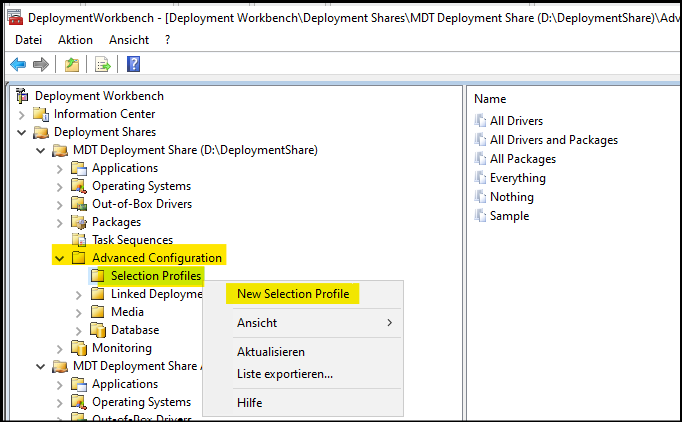682x422 pixels.
Task: Choose Liste exportieren... in context menu
Action: tap(284, 374)
